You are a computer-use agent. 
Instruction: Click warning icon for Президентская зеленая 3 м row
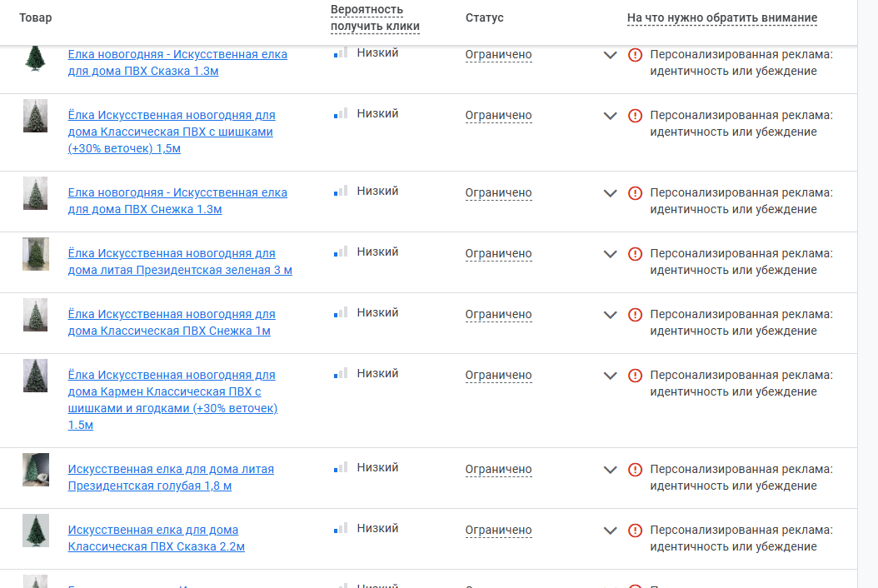pyautogui.click(x=635, y=254)
